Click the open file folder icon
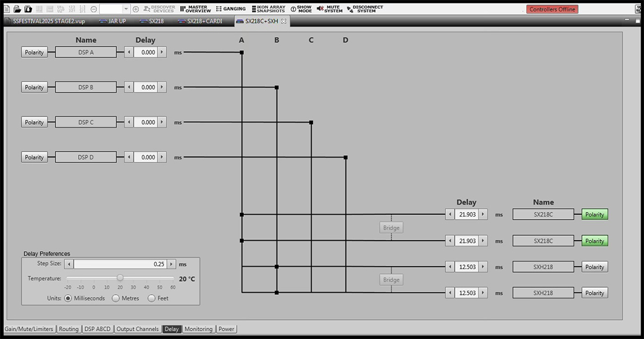The height and width of the screenshot is (339, 644). pyautogui.click(x=17, y=9)
